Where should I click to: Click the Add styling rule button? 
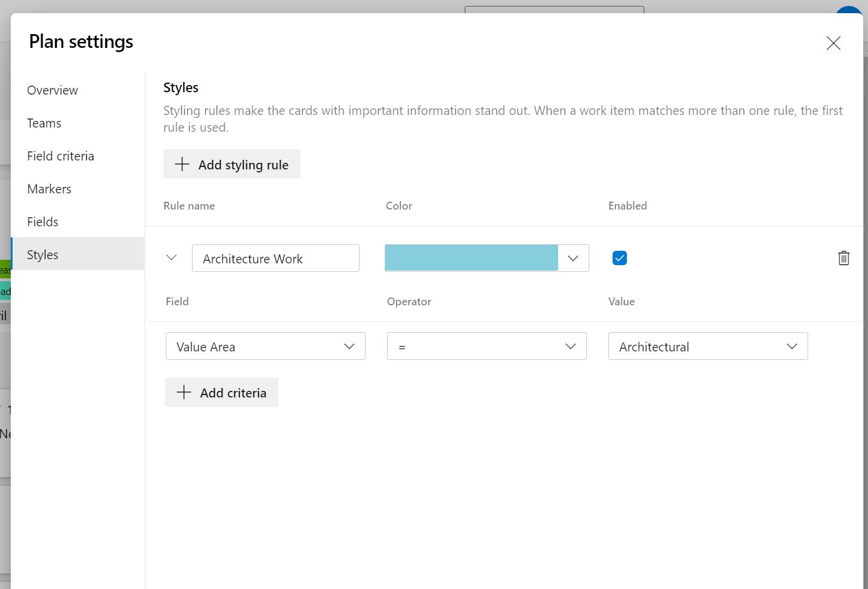click(232, 164)
